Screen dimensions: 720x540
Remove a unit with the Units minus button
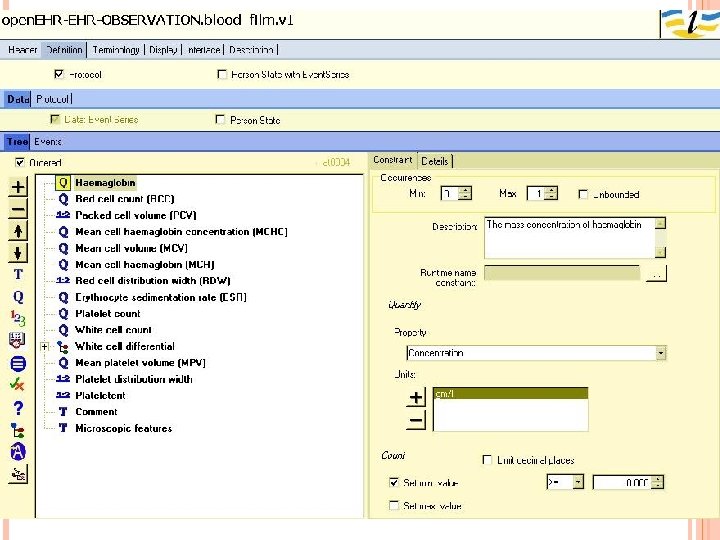tap(416, 420)
